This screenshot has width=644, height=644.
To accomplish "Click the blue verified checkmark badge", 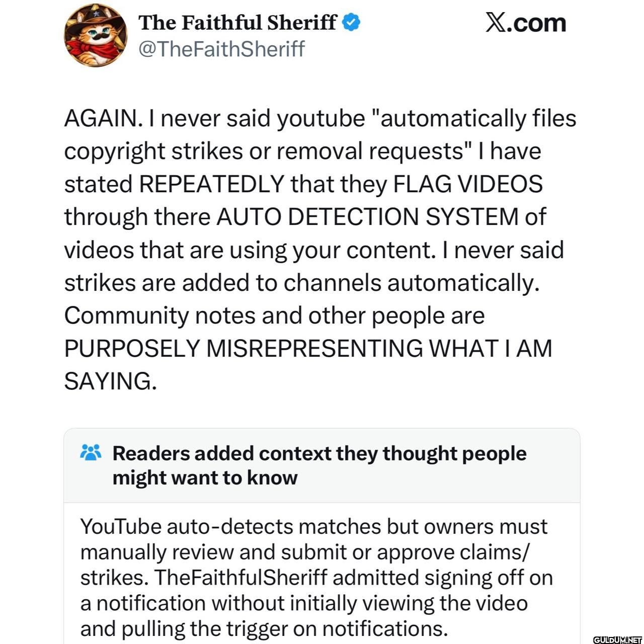I will (351, 23).
